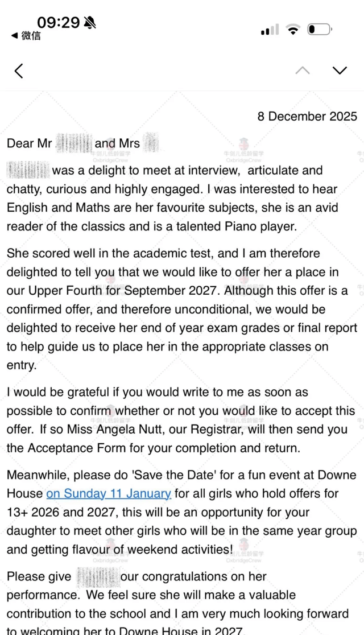Tap the date '8 December 2025'
Viewport: 364px width, 635px height.
307,116
